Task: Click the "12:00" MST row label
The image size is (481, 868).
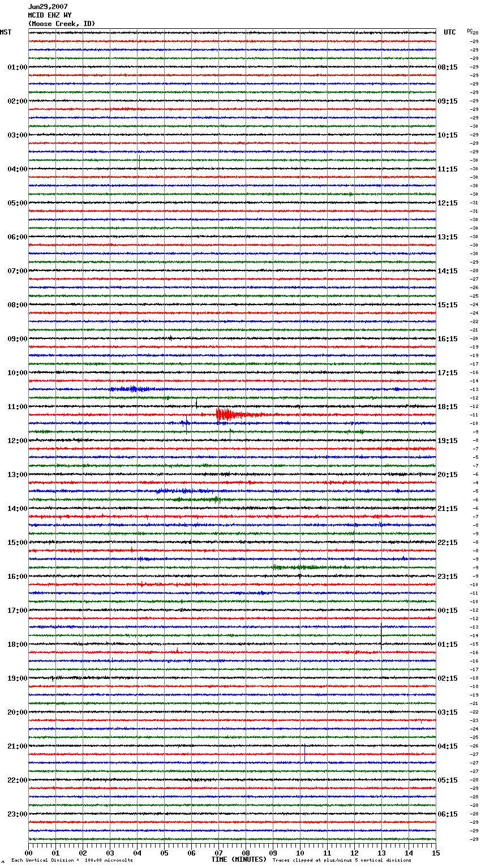Action: (18, 441)
